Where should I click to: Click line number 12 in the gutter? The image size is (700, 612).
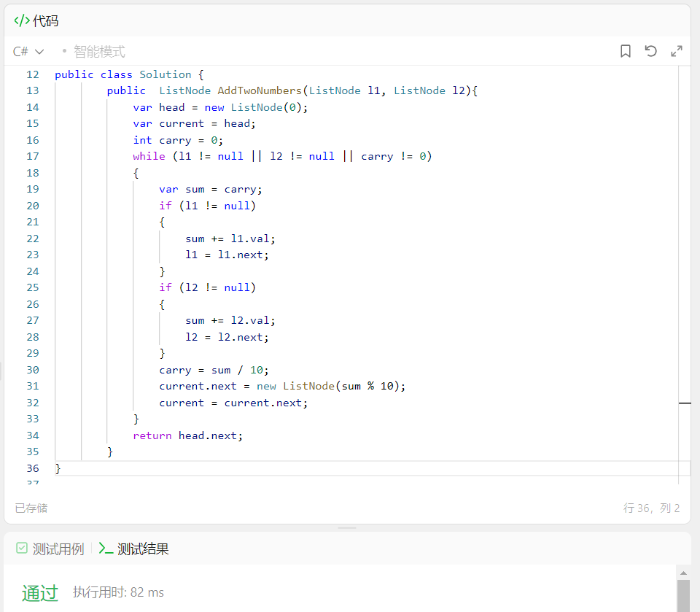point(33,74)
